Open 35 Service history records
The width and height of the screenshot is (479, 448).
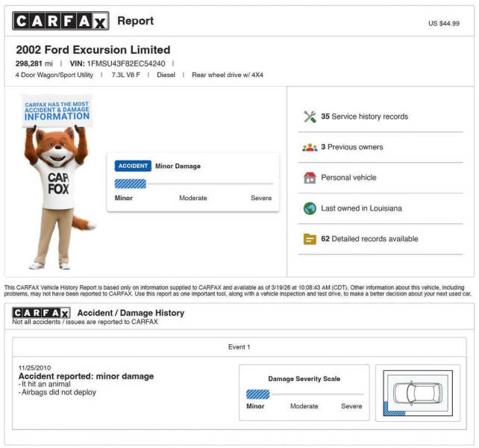(x=364, y=116)
